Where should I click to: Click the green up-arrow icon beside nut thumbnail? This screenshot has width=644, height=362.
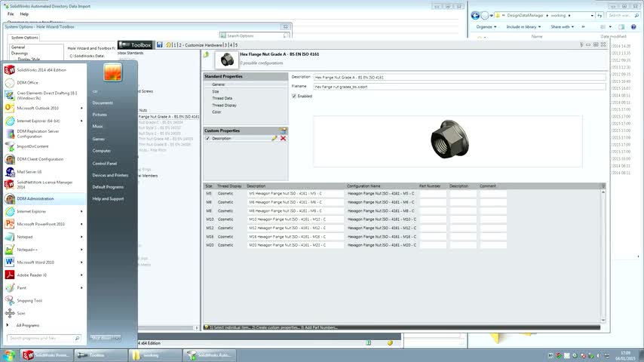[x=206, y=54]
